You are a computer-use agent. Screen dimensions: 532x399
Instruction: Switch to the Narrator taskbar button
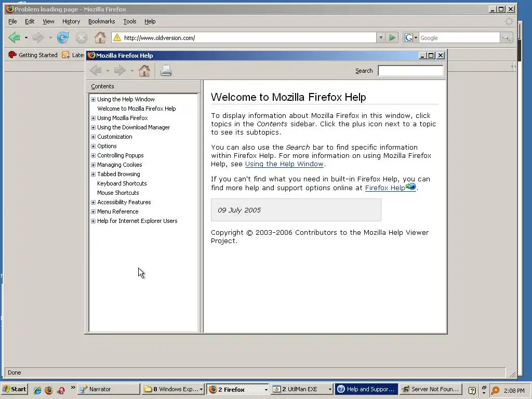(109, 389)
